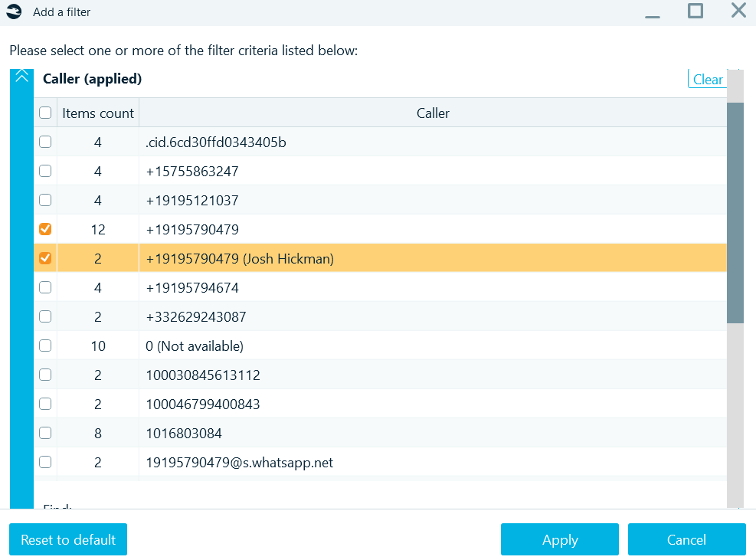Check the .cid.6cd30ffd0343405b caller checkbox
The height and width of the screenshot is (560, 756).
pyautogui.click(x=44, y=141)
